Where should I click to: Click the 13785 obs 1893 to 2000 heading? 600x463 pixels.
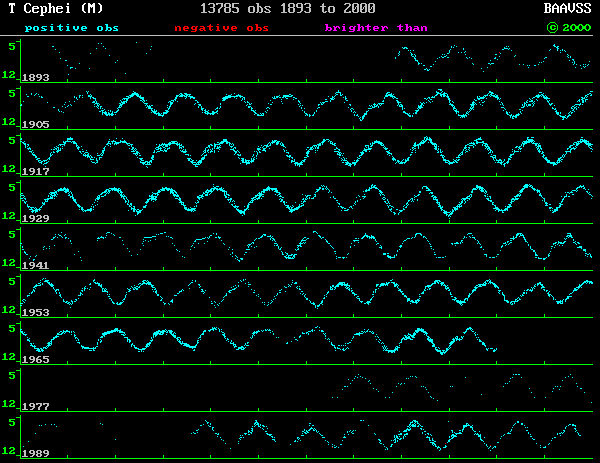pos(287,8)
